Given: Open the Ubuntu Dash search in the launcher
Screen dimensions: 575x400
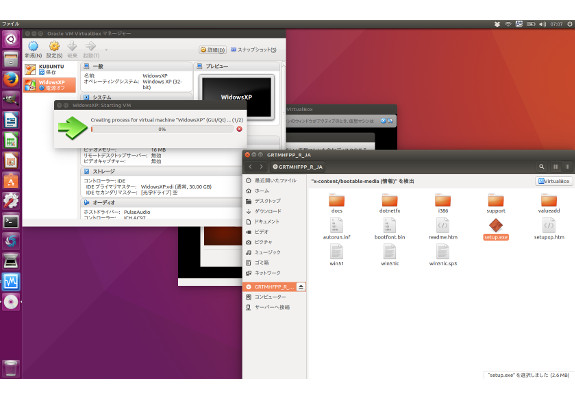Looking at the screenshot, I should coord(11,39).
